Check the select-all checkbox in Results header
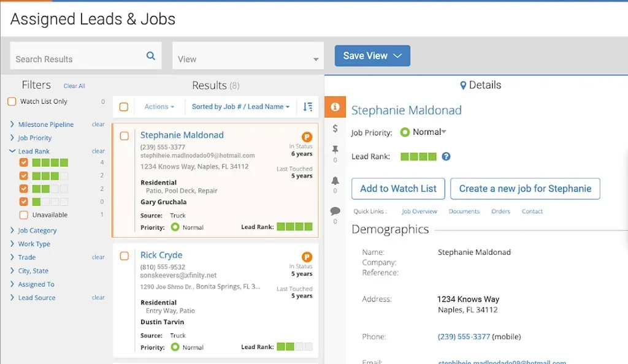This screenshot has height=364, width=628. click(x=123, y=106)
